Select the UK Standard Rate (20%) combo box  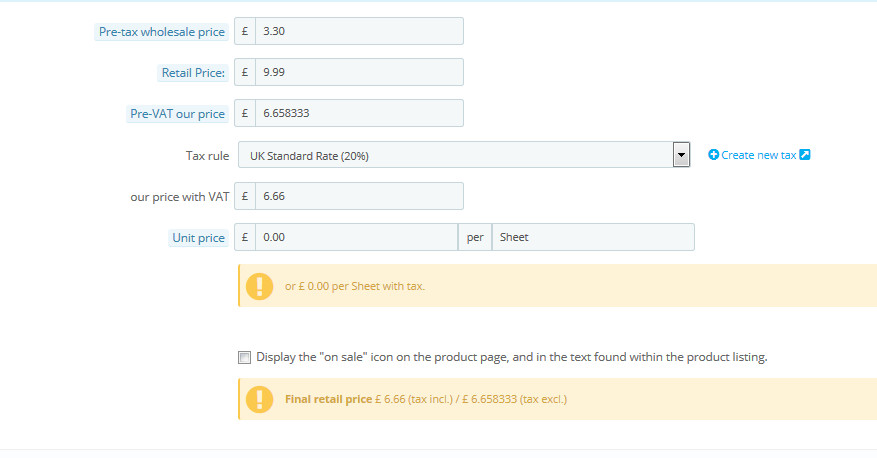pos(464,155)
